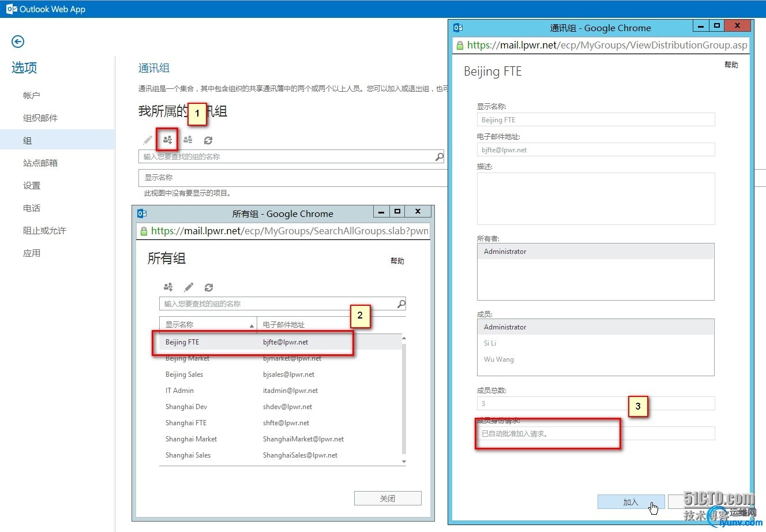Click the scroll up arrow in 所有组 list
The width and height of the screenshot is (766, 532).
click(404, 338)
